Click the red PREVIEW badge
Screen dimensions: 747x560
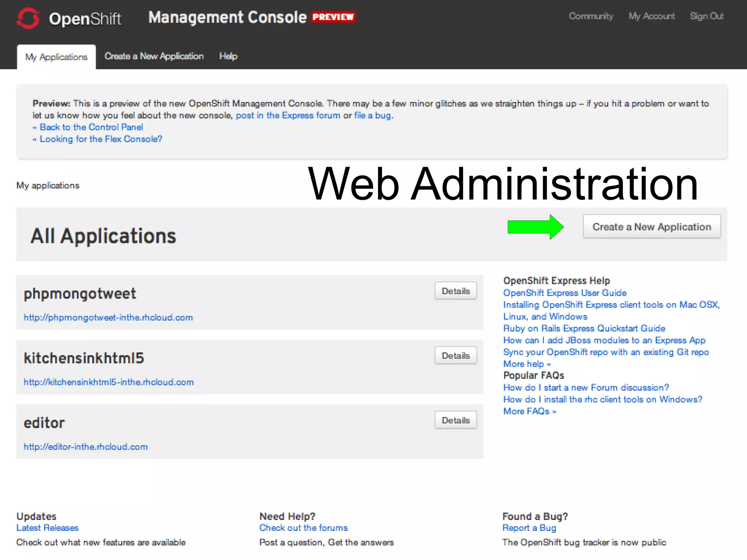(x=333, y=17)
